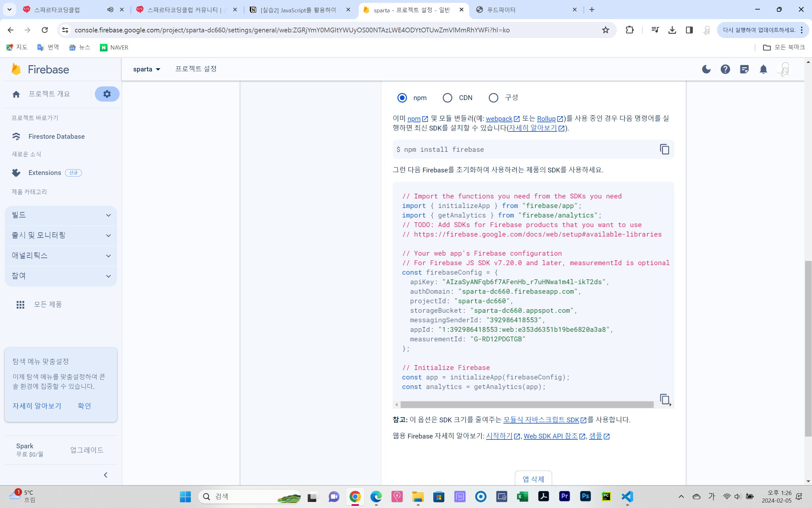Open account avatar in Firebase header

784,69
